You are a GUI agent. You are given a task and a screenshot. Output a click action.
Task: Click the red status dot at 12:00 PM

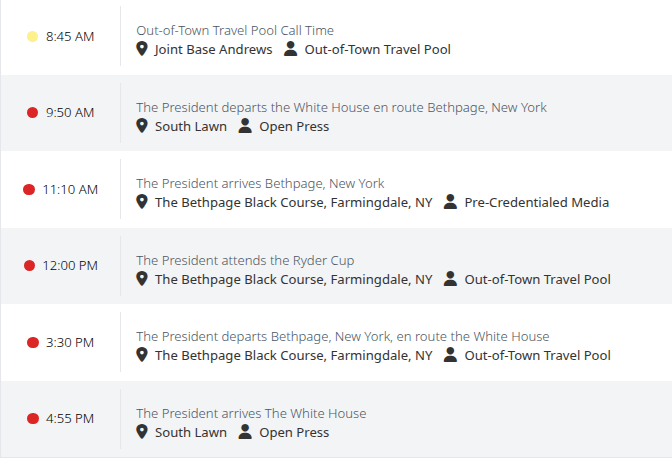coord(29,266)
